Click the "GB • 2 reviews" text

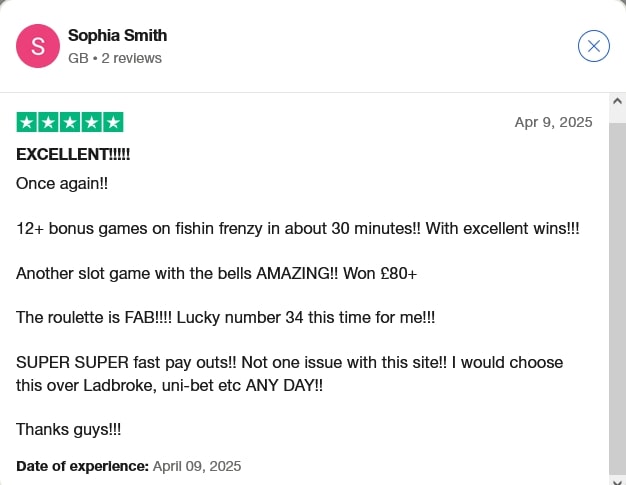point(114,58)
